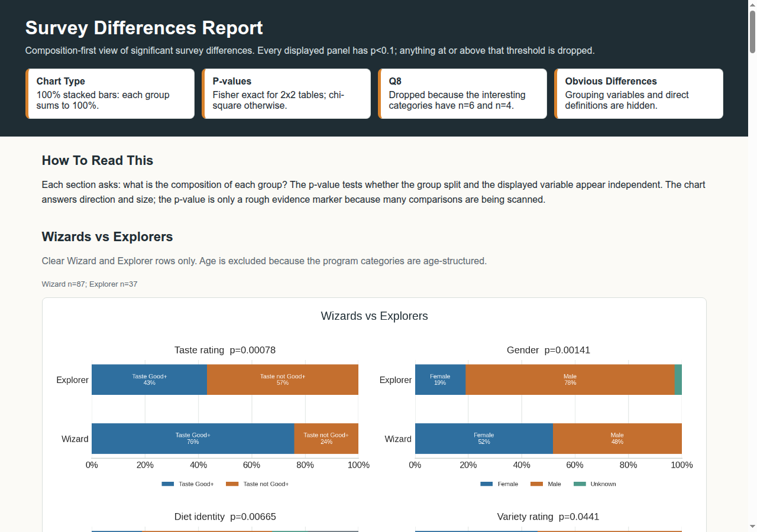Click the Male legend swatch
Viewport: 757px width, 532px height.
[537, 484]
